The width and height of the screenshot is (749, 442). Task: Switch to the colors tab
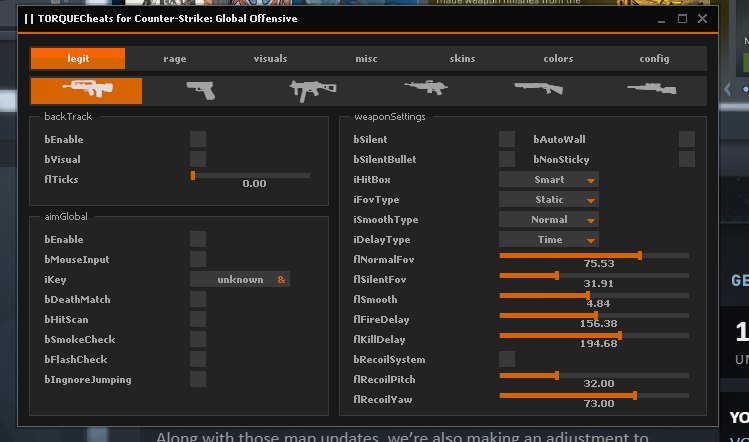[x=558, y=58]
